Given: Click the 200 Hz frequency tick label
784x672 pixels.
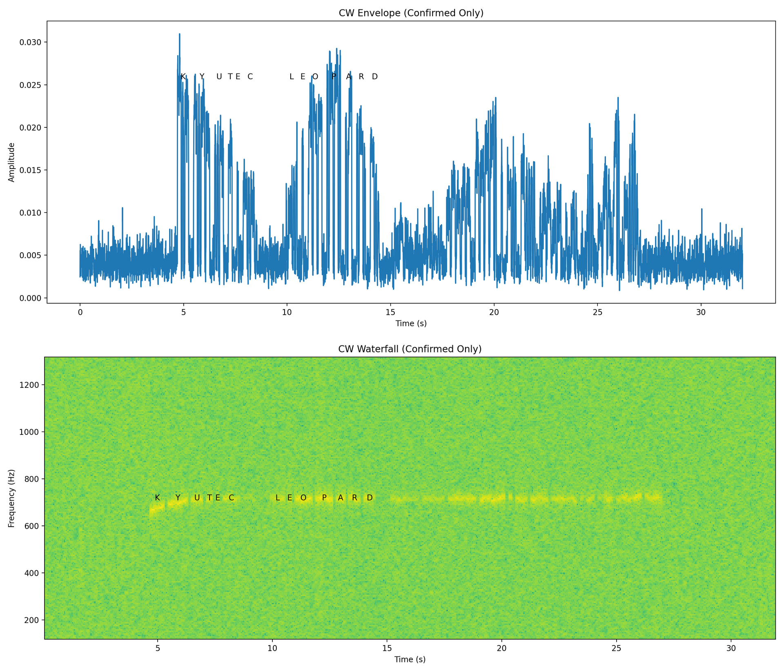Looking at the screenshot, I should click(x=31, y=620).
